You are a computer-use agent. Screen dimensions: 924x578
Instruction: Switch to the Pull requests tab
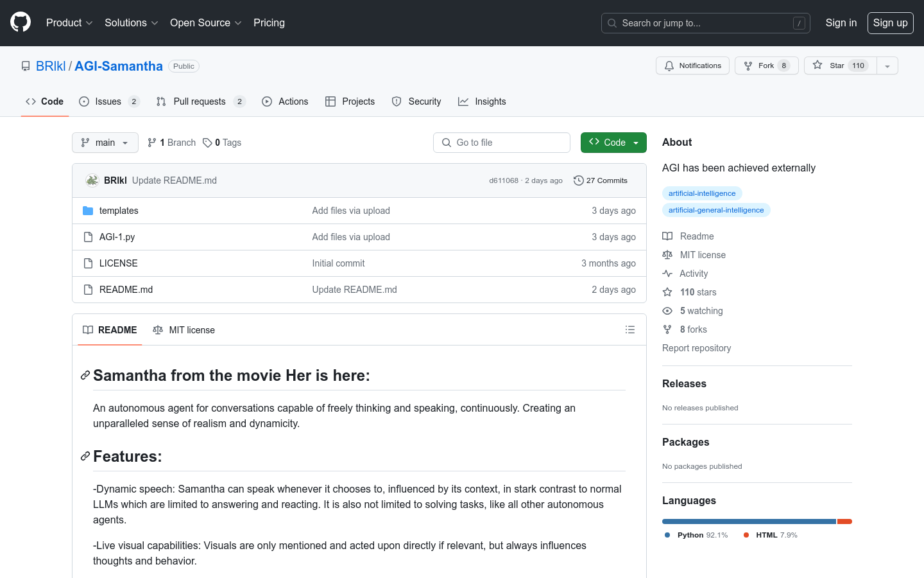click(x=200, y=101)
